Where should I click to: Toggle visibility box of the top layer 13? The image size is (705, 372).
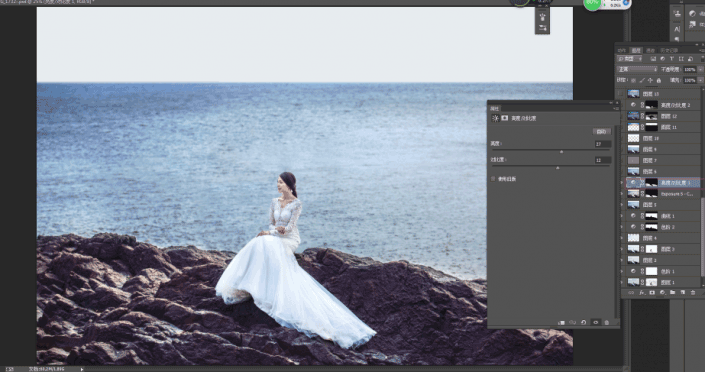[621, 94]
